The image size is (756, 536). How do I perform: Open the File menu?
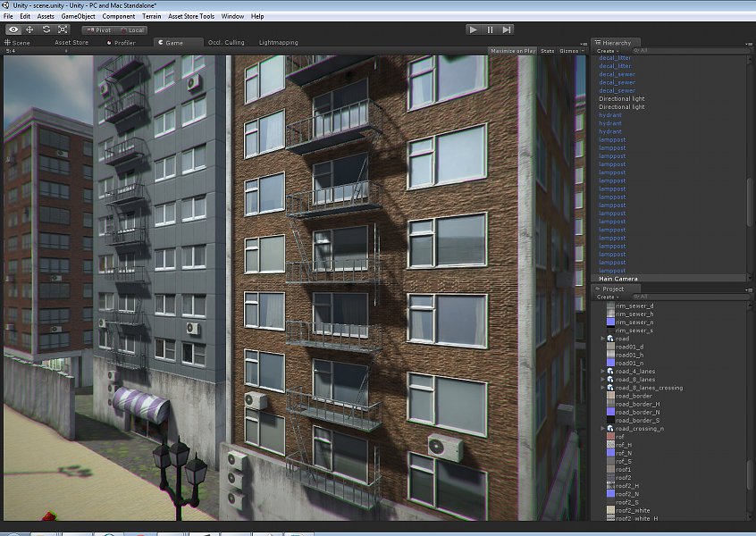click(8, 16)
